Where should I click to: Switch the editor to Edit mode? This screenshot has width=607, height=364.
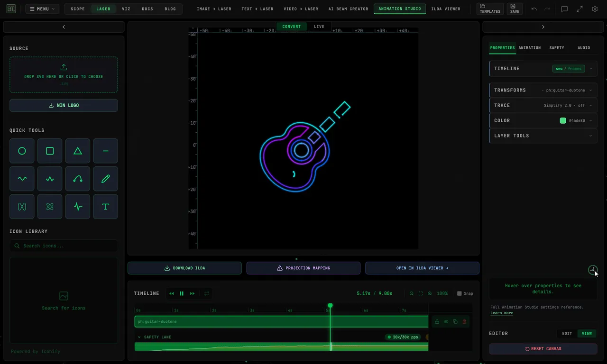click(x=567, y=334)
